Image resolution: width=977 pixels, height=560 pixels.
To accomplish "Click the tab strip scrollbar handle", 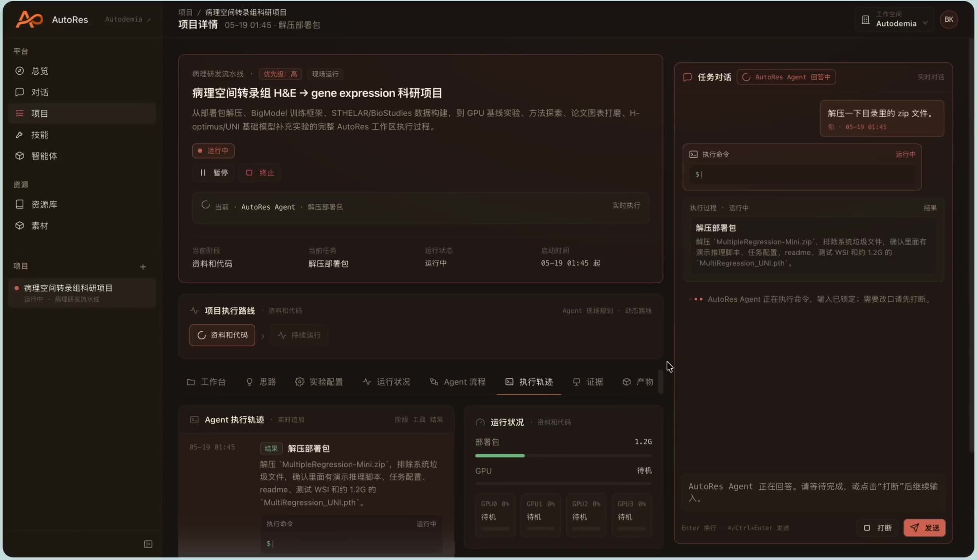I will pyautogui.click(x=660, y=381).
